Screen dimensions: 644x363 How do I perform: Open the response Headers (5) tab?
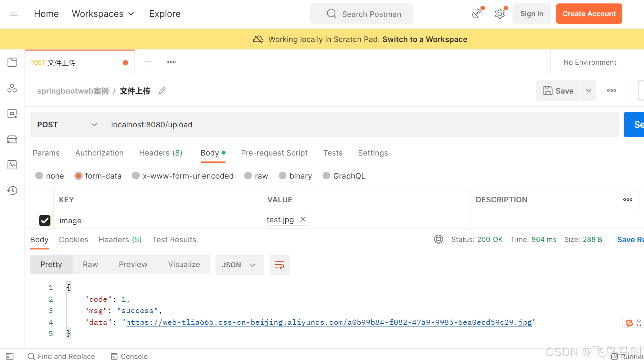(120, 239)
